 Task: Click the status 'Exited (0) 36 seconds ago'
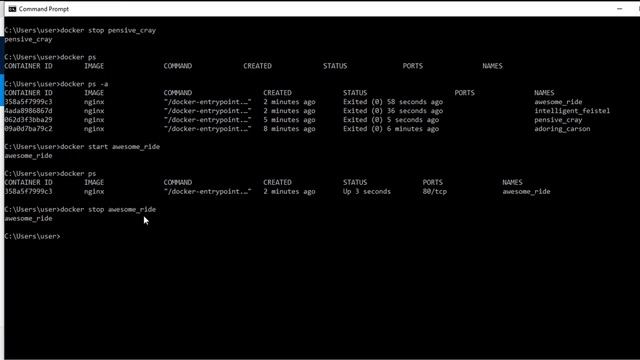(393, 111)
